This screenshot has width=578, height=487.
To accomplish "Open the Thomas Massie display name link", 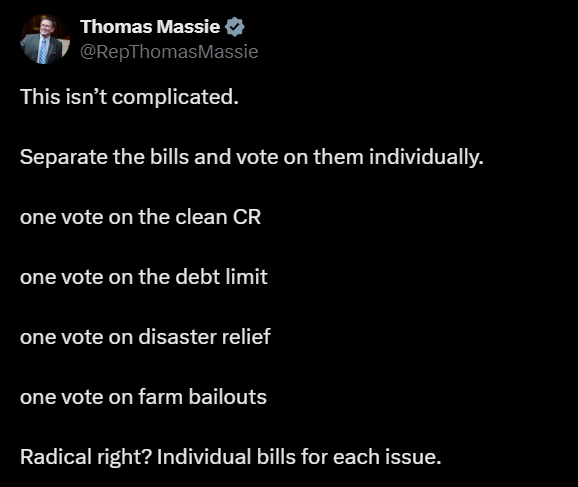I will point(150,27).
